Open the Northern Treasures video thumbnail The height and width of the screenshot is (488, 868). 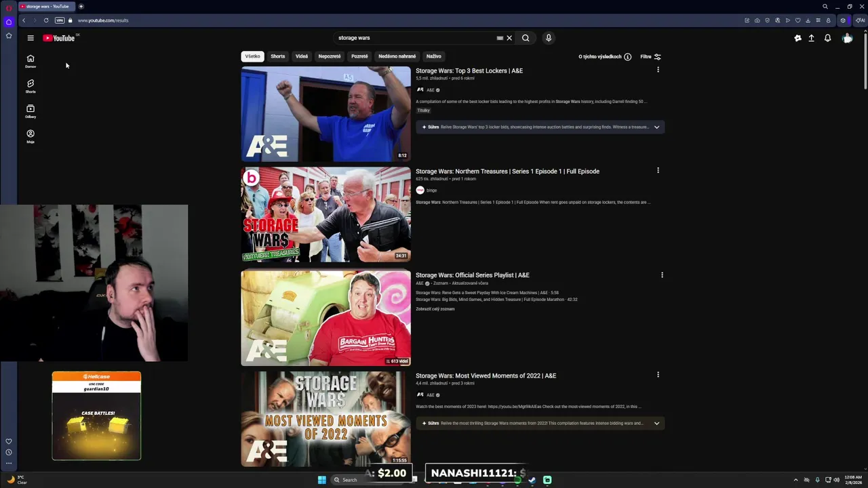click(x=325, y=215)
